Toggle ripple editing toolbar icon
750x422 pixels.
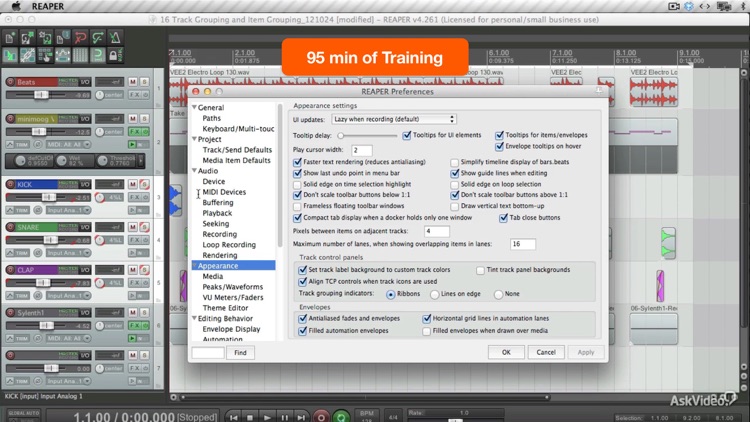point(45,56)
